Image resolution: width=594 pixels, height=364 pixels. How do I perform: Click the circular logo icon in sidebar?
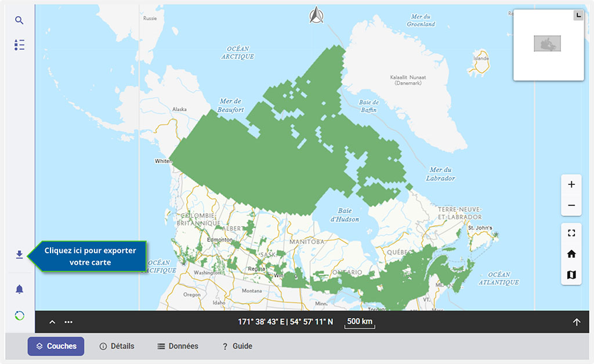(x=19, y=315)
